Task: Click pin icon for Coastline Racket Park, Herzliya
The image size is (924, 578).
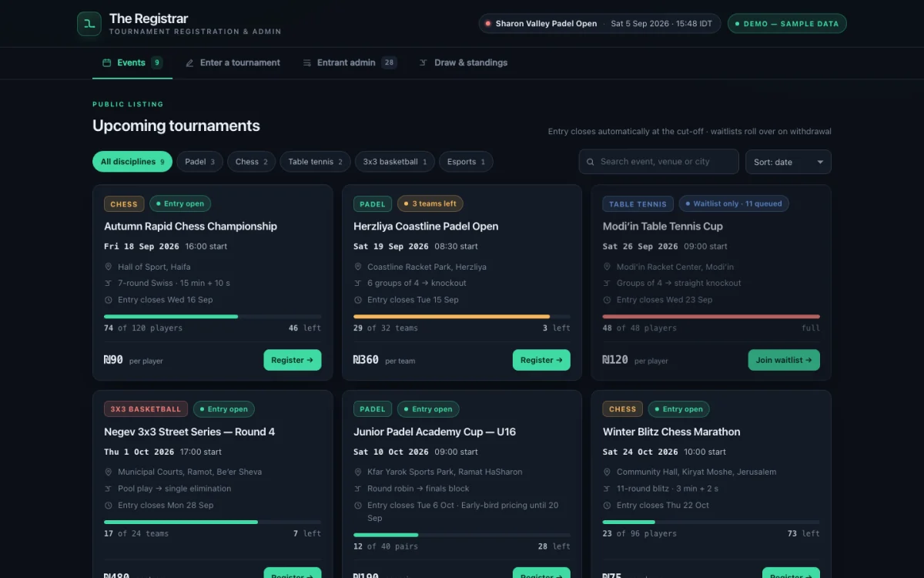Action: click(x=358, y=267)
